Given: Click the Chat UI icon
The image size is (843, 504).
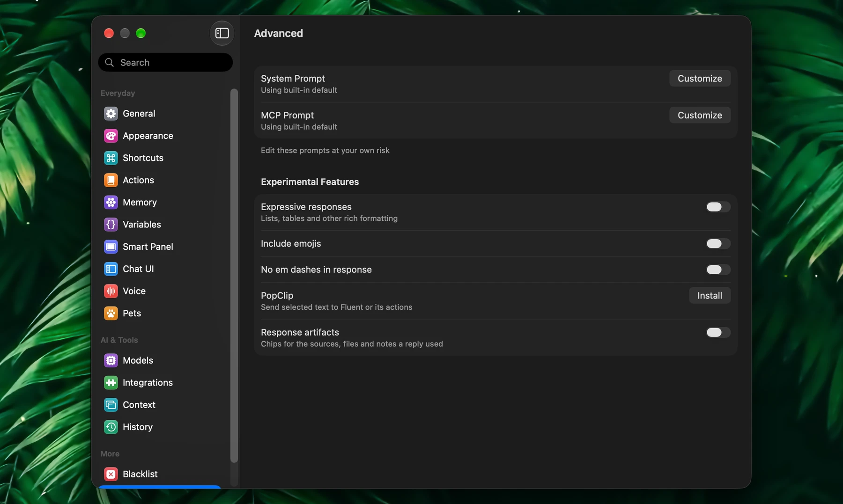Looking at the screenshot, I should pyautogui.click(x=111, y=269).
